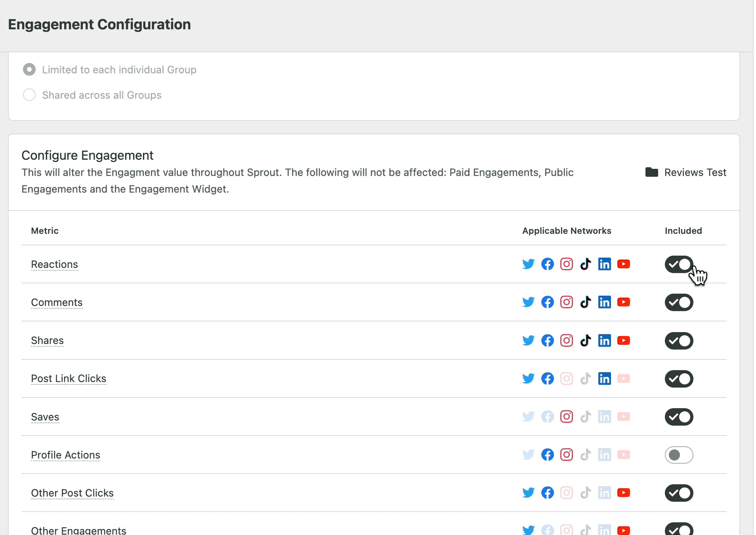This screenshot has height=535, width=756.
Task: Click the LinkedIn icon in Reactions row
Action: click(605, 264)
